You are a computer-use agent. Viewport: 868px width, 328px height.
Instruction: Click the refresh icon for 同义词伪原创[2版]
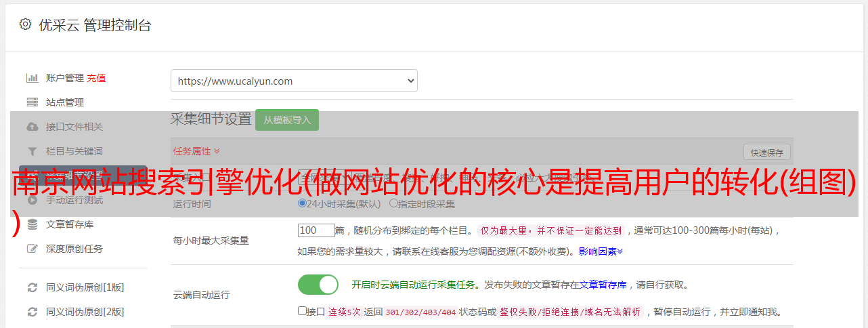32,312
